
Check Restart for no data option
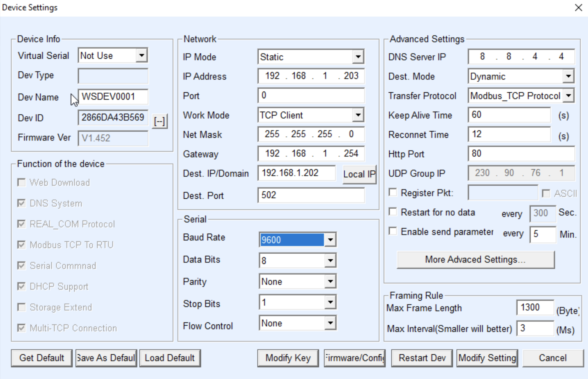pyautogui.click(x=393, y=212)
